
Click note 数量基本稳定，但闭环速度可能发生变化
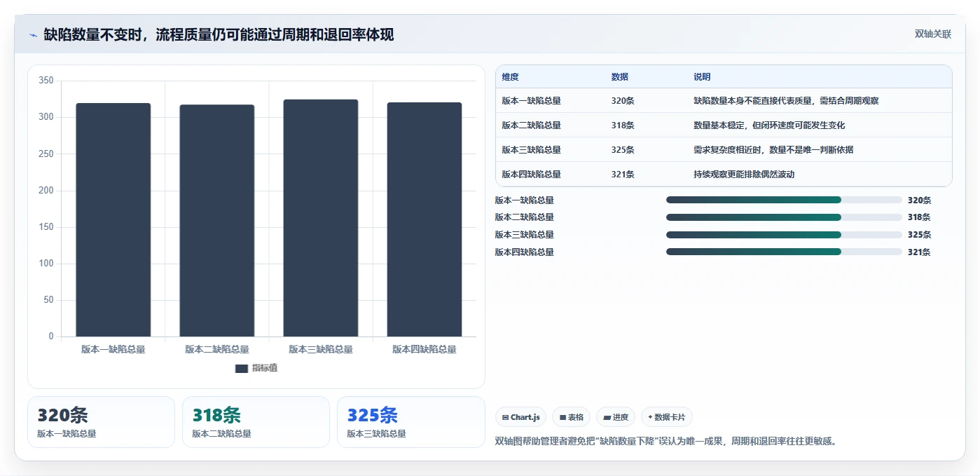[769, 125]
